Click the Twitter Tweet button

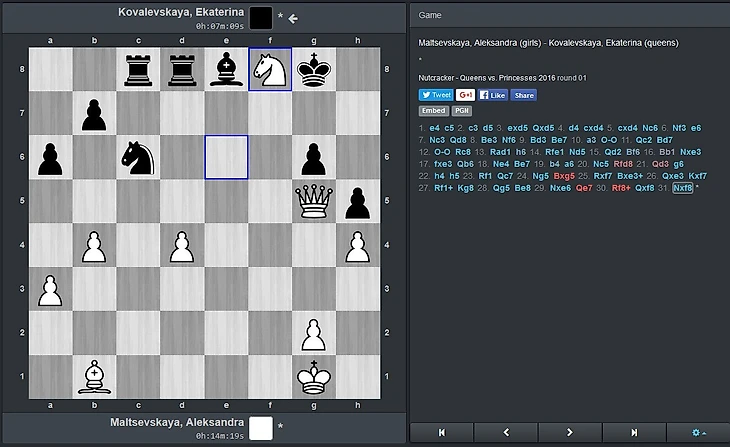click(x=434, y=95)
